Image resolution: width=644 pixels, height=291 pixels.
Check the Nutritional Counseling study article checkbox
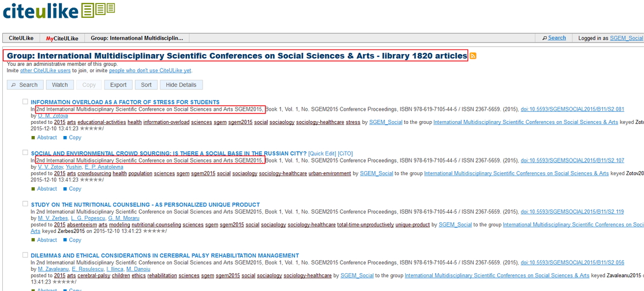(25, 204)
